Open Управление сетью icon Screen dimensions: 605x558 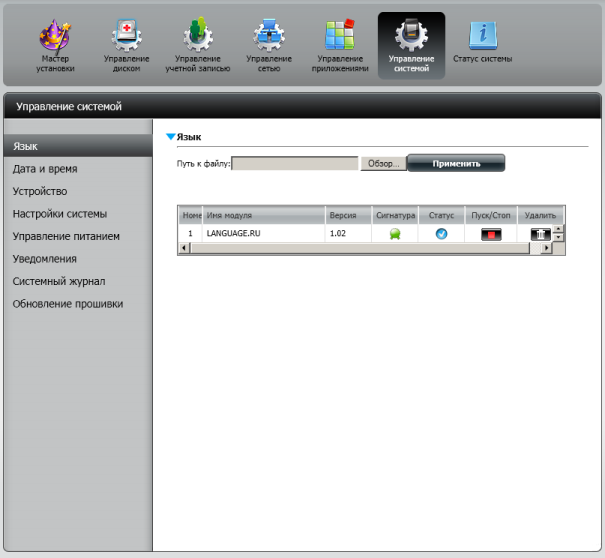tap(269, 36)
